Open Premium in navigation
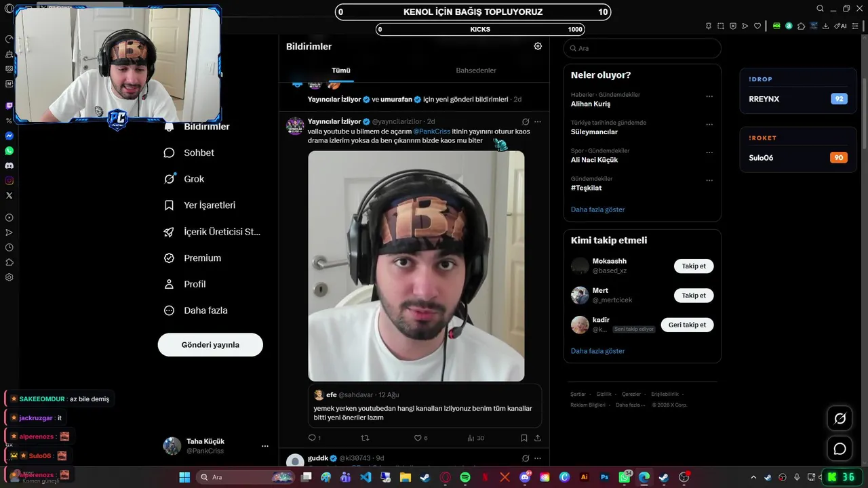868x488 pixels. [x=193, y=258]
